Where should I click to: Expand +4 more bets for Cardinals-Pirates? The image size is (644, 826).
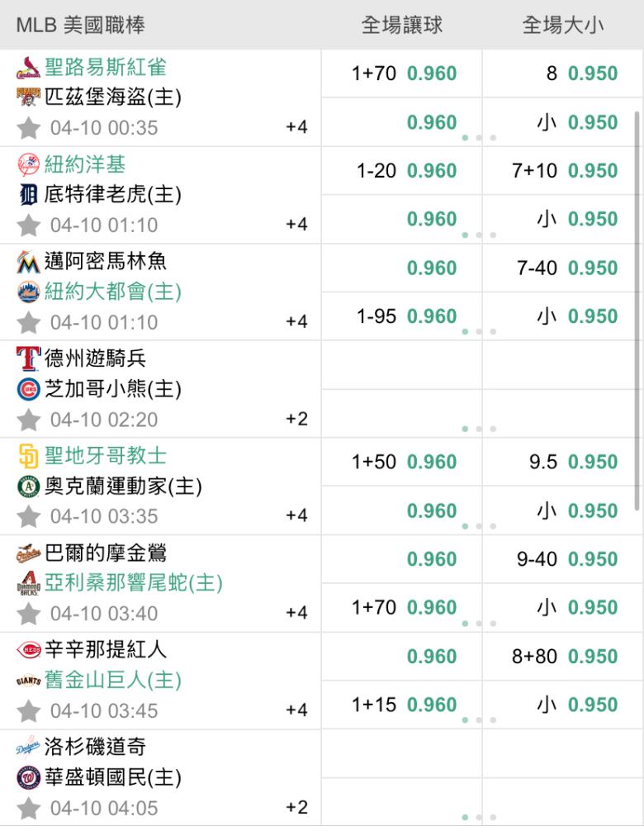point(296,127)
